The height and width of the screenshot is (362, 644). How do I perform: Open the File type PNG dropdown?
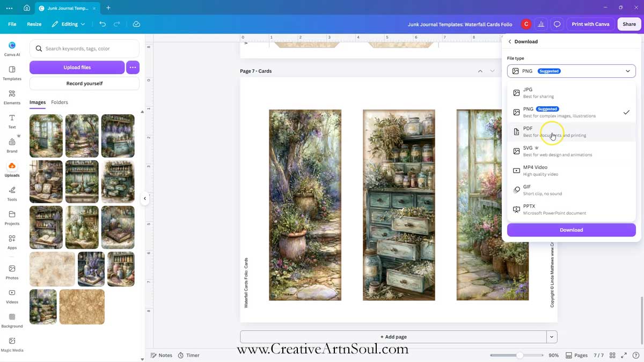coord(571,71)
